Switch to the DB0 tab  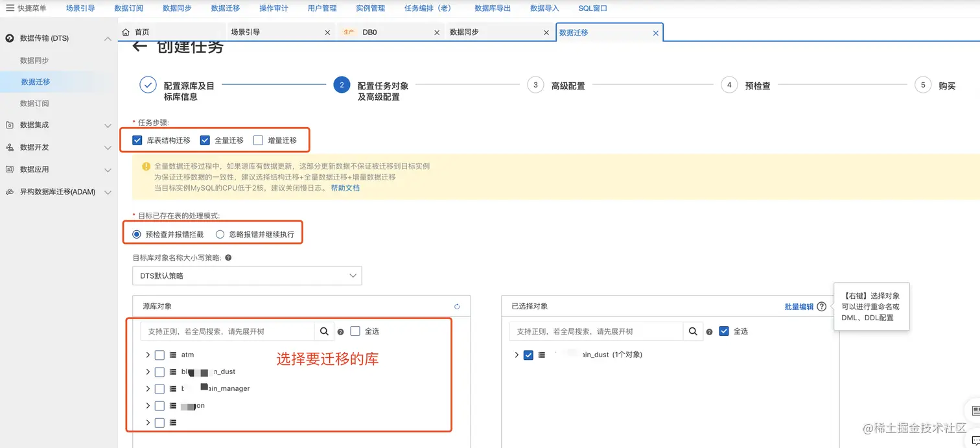(x=369, y=32)
